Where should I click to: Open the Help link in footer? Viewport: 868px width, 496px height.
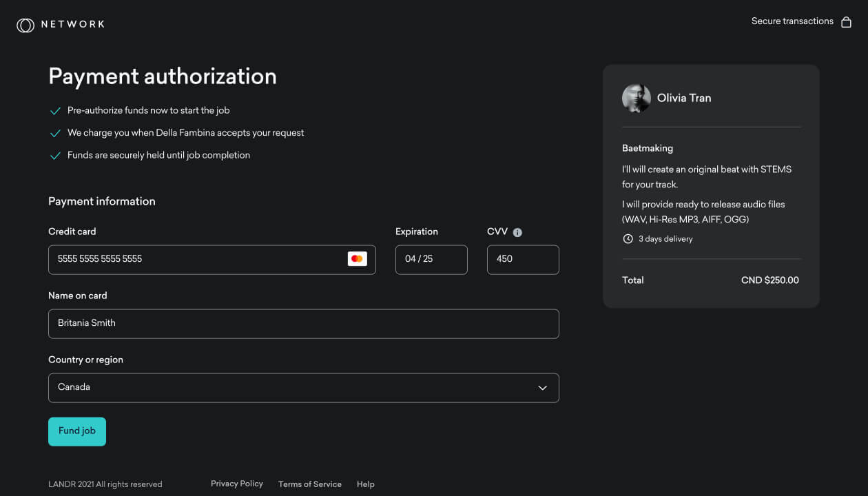(366, 484)
